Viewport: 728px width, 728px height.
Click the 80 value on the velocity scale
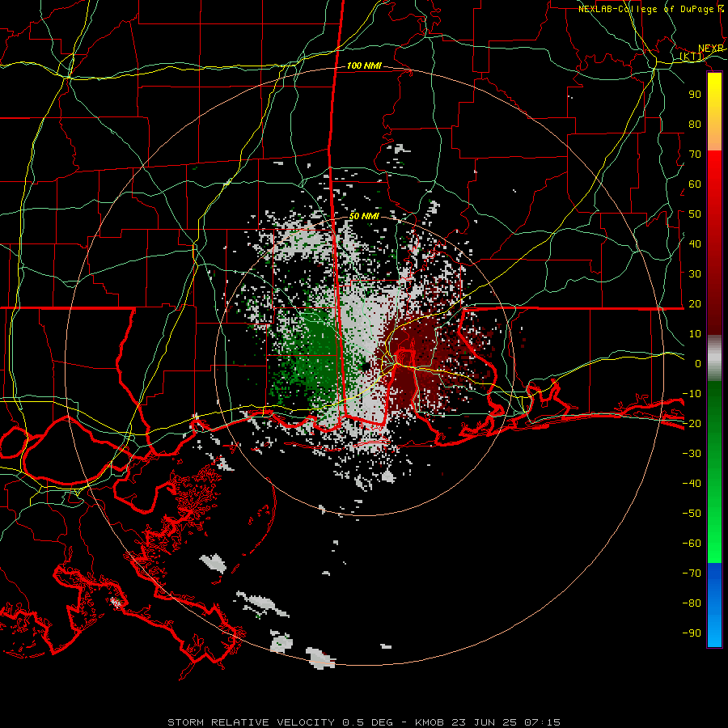tap(695, 124)
